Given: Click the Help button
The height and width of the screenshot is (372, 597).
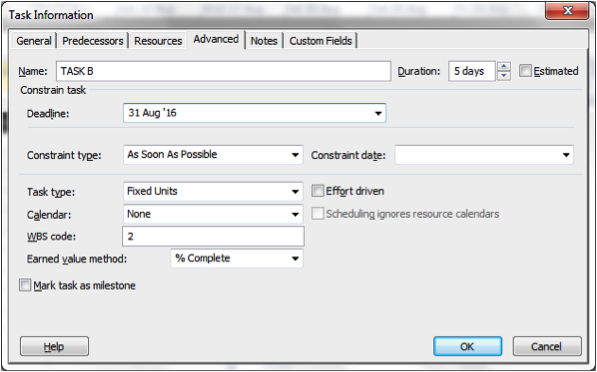Looking at the screenshot, I should 54,346.
